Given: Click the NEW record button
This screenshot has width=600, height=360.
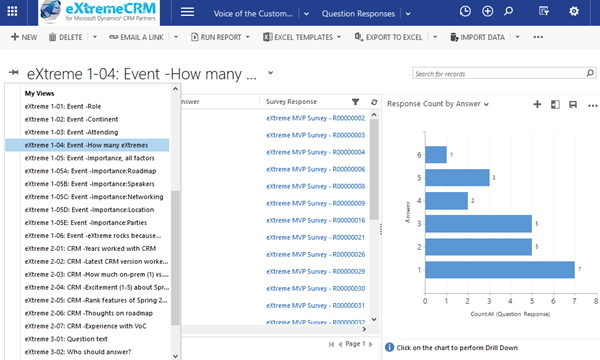Looking at the screenshot, I should coord(24,37).
